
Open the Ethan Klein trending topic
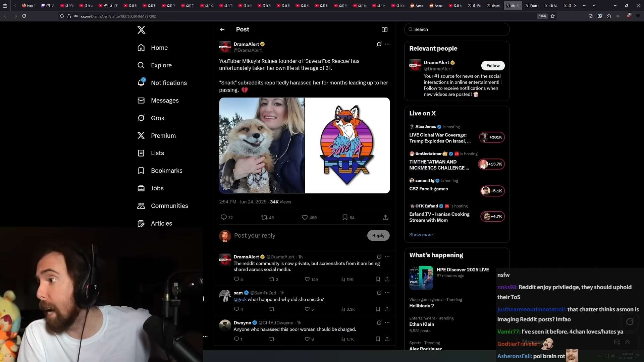pyautogui.click(x=422, y=324)
